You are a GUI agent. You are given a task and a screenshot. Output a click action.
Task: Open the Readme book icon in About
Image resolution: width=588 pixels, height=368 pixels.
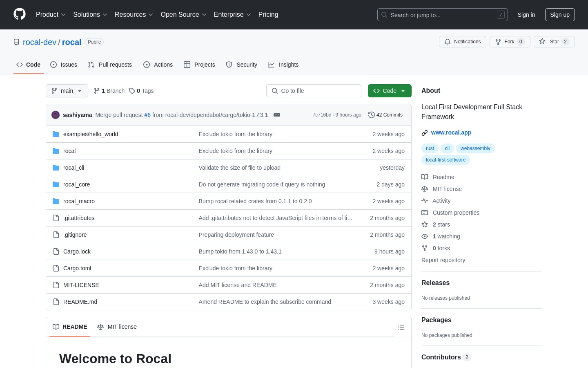coord(425,177)
